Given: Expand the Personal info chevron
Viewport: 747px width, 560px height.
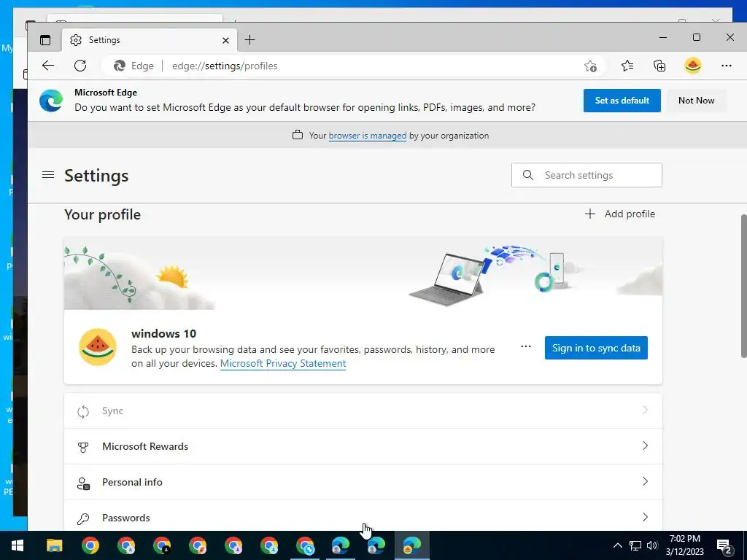Looking at the screenshot, I should click(645, 481).
